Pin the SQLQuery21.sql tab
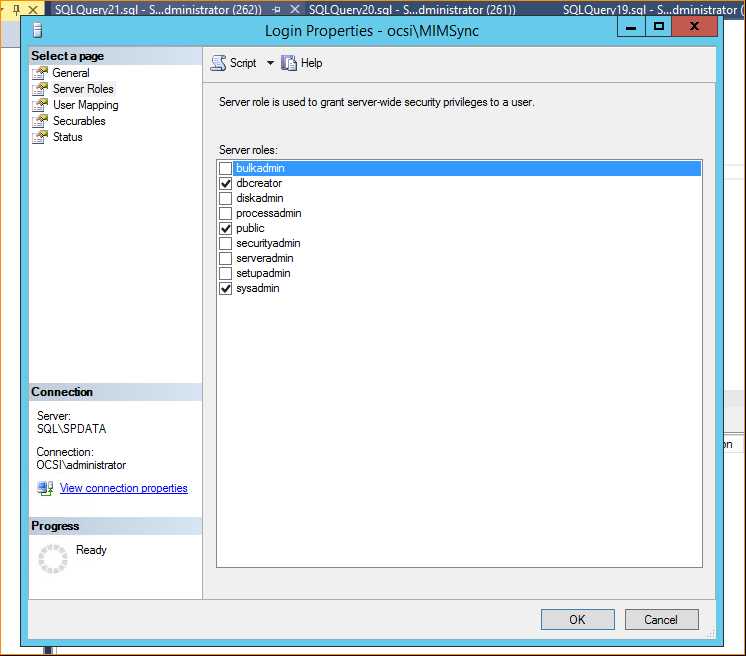Screen dimensions: 746x656 (277, 10)
